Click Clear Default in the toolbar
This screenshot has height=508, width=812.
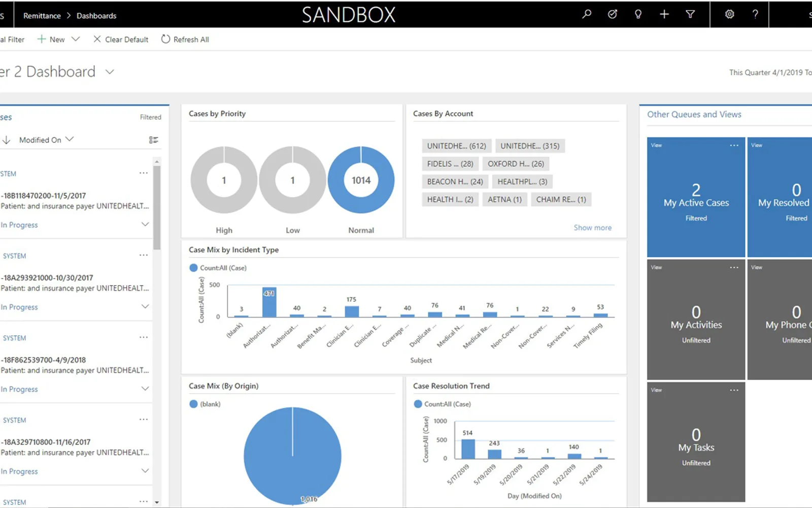pos(121,39)
